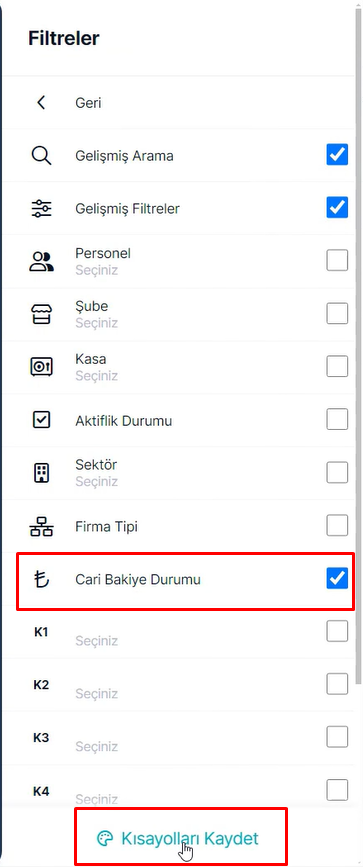Enable the Personel shortcut checkbox

click(337, 260)
